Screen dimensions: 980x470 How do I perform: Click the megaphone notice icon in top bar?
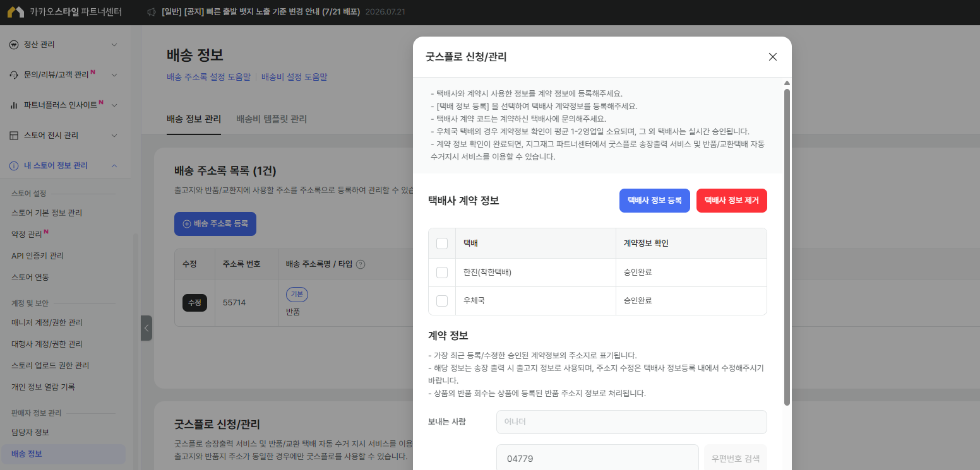coord(152,12)
